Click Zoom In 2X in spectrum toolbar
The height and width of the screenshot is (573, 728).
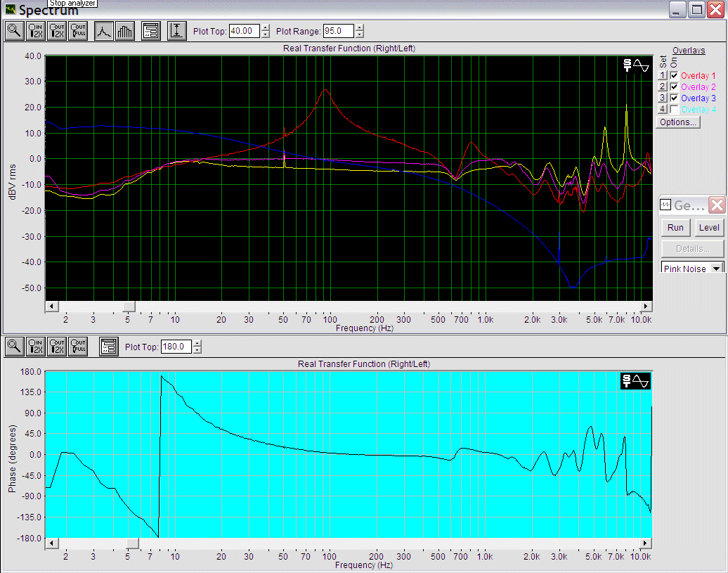point(36,31)
